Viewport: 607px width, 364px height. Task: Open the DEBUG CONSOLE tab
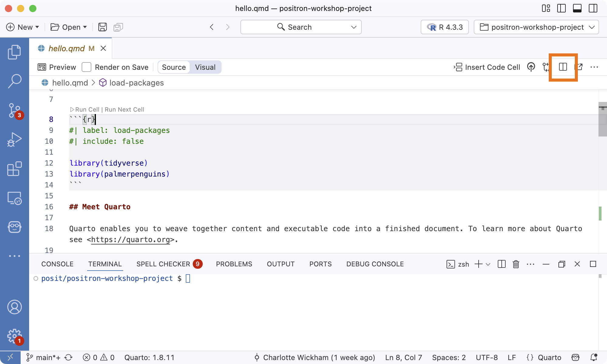(x=375, y=264)
